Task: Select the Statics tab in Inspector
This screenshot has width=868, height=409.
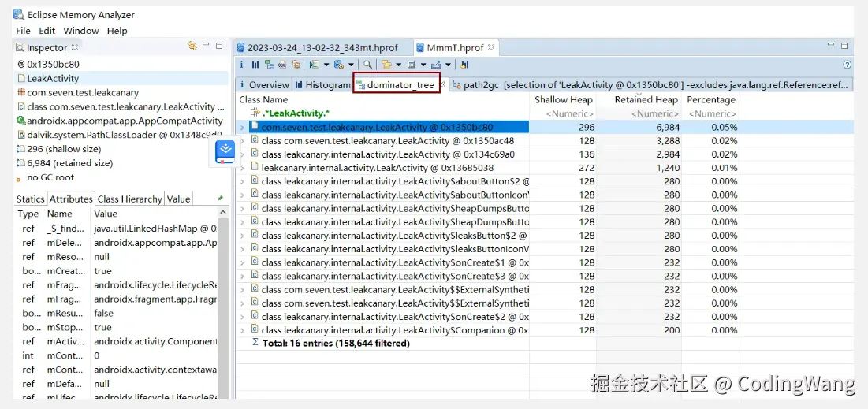Action: [x=31, y=199]
